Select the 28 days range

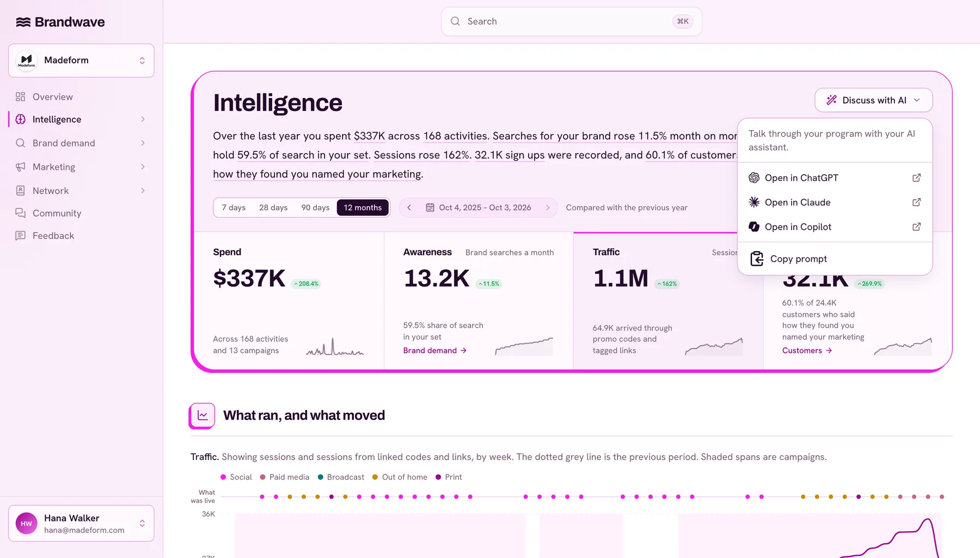273,207
